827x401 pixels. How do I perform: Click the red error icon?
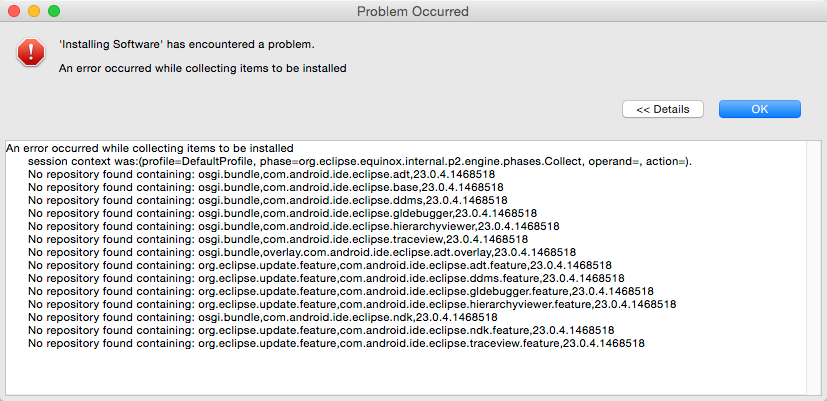(x=31, y=53)
